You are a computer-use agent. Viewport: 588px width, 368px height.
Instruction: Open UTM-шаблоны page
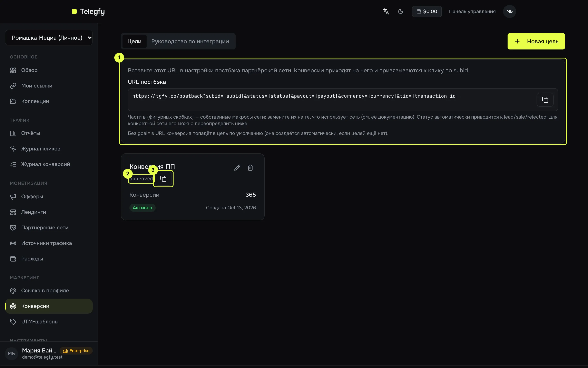click(x=49, y=322)
